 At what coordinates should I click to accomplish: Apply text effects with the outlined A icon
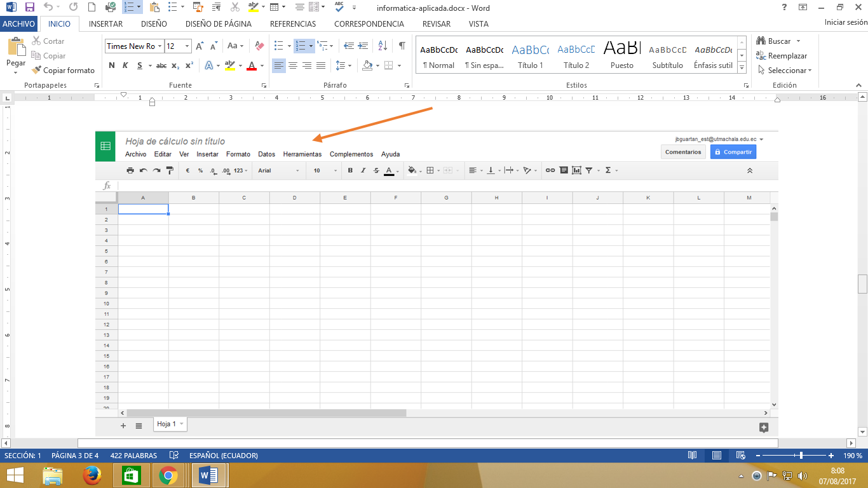(x=208, y=65)
